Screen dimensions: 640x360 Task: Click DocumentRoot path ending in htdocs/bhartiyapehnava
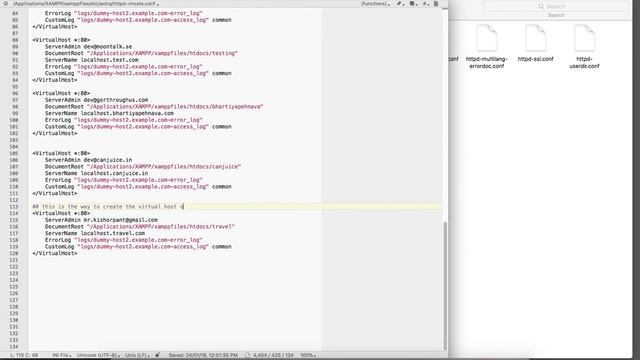(x=154, y=107)
